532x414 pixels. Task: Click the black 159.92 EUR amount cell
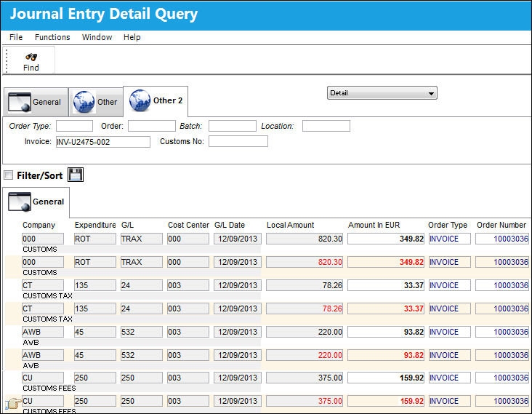[386, 378]
